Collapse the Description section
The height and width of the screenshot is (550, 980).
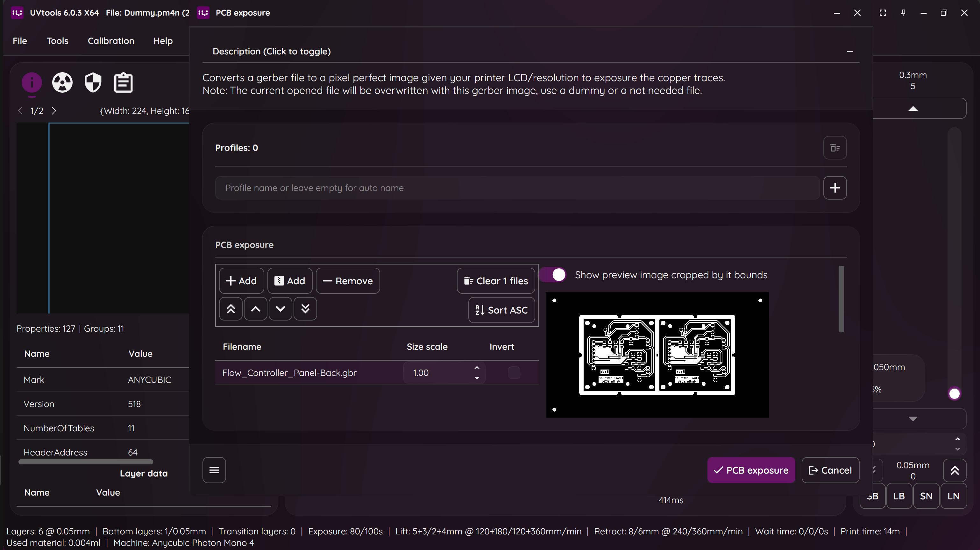pos(849,51)
